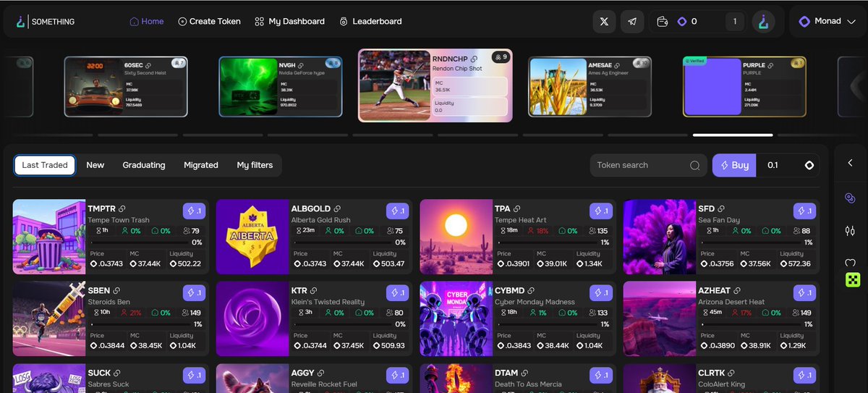868x393 pixels.
Task: Click the "Steroids Ben" token name
Action: click(x=109, y=302)
